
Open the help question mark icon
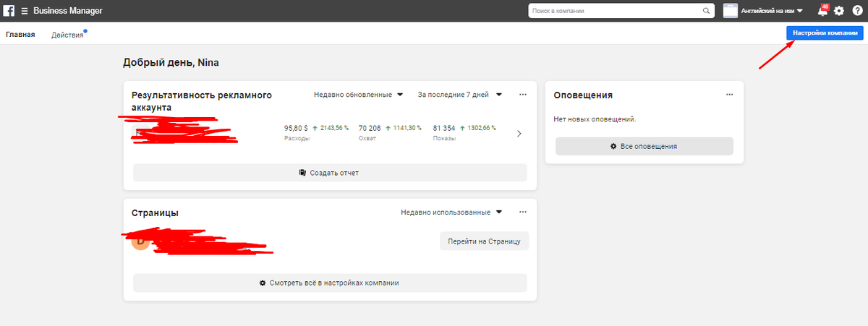pyautogui.click(x=856, y=11)
